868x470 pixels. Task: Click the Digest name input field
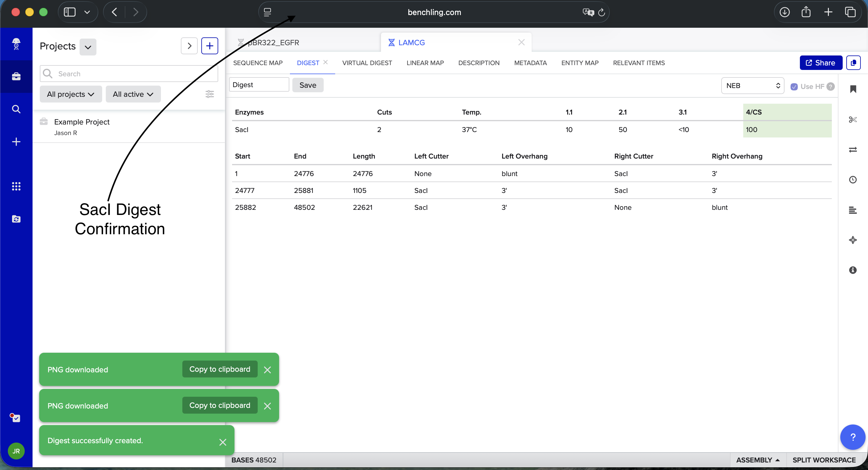259,85
